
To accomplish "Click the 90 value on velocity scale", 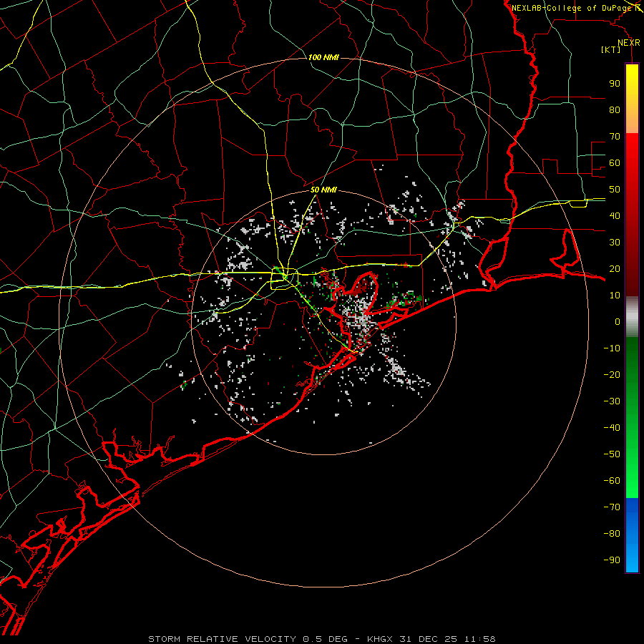I will point(615,84).
